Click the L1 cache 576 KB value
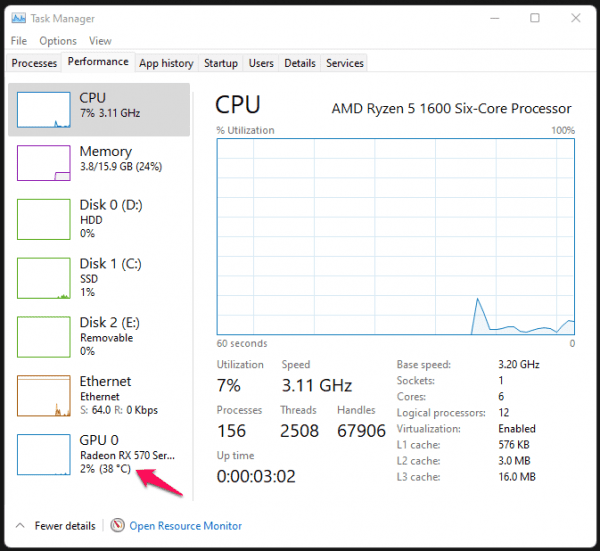The height and width of the screenshot is (551, 600). 514,445
